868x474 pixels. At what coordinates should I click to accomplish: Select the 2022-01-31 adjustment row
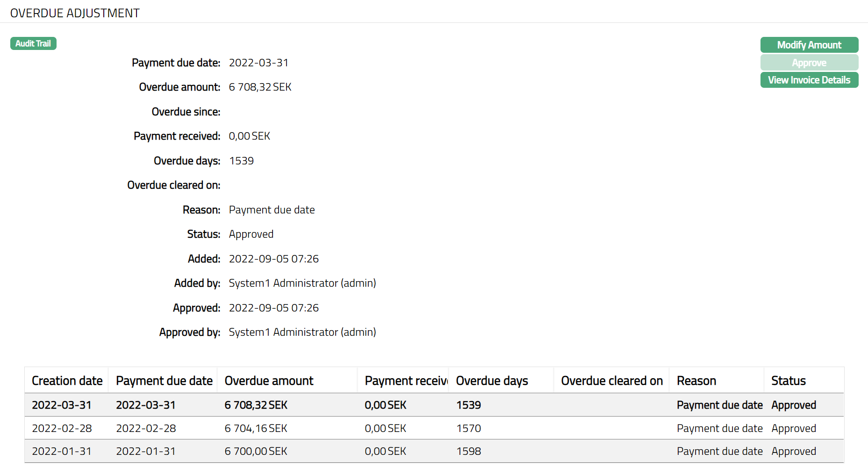pyautogui.click(x=61, y=451)
